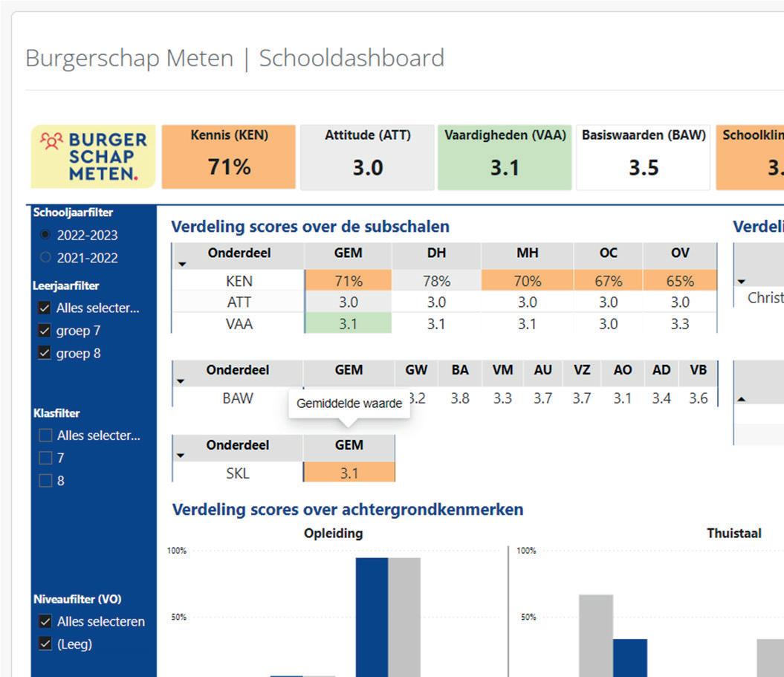Select the KEN OV 65% cell
This screenshot has height=677, width=784.
[680, 280]
